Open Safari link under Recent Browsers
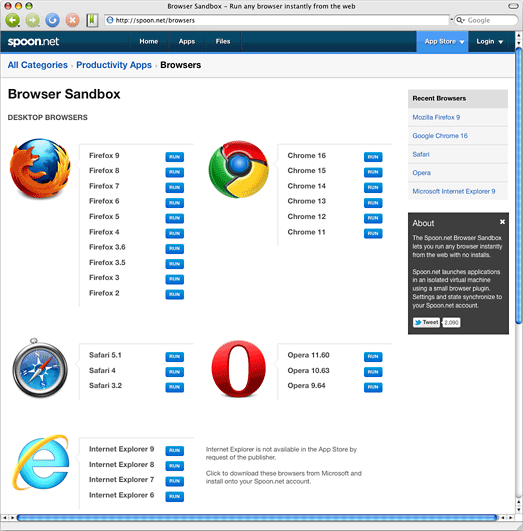 point(421,154)
